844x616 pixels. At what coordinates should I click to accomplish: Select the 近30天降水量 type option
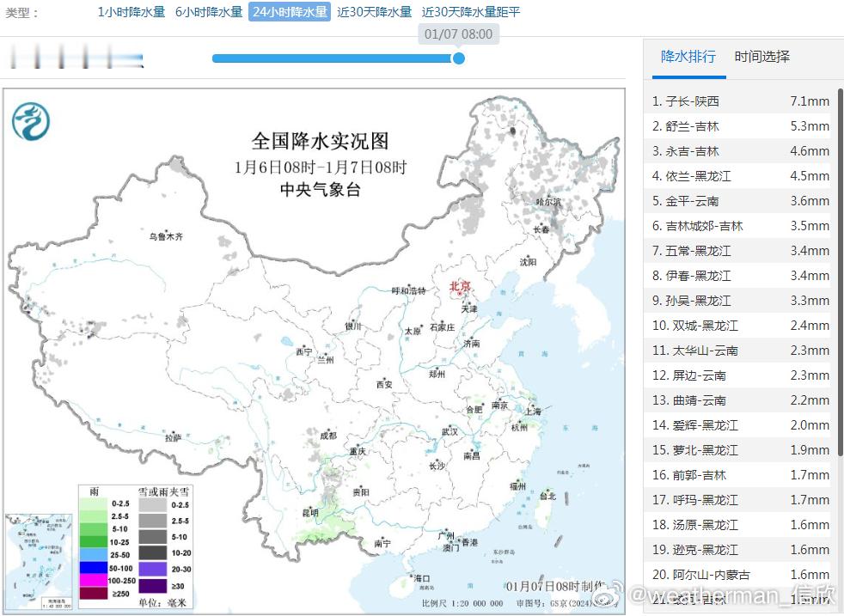pos(374,13)
